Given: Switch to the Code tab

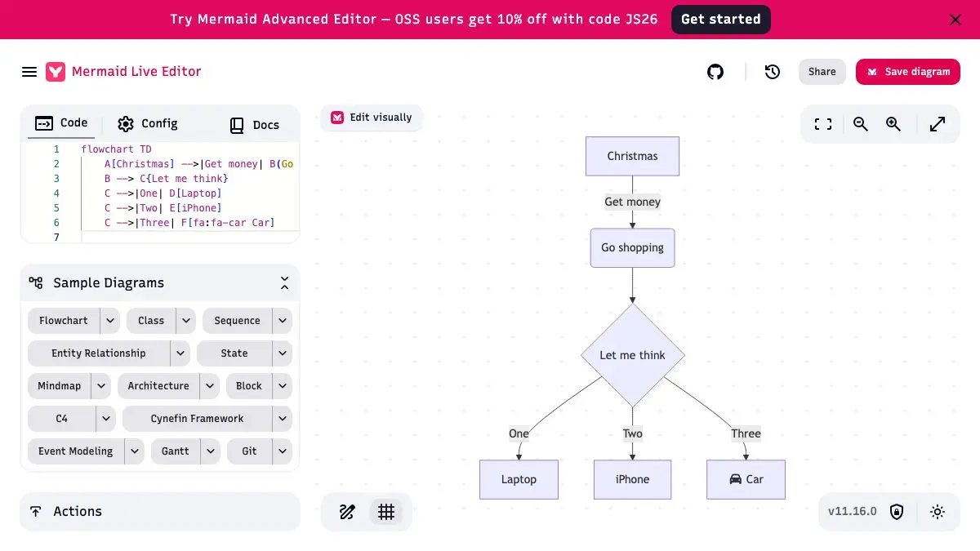Looking at the screenshot, I should 62,123.
